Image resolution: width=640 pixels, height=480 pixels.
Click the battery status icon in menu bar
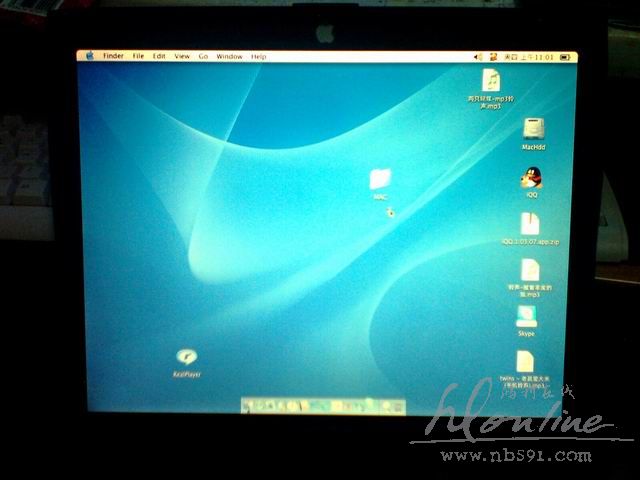click(x=565, y=57)
